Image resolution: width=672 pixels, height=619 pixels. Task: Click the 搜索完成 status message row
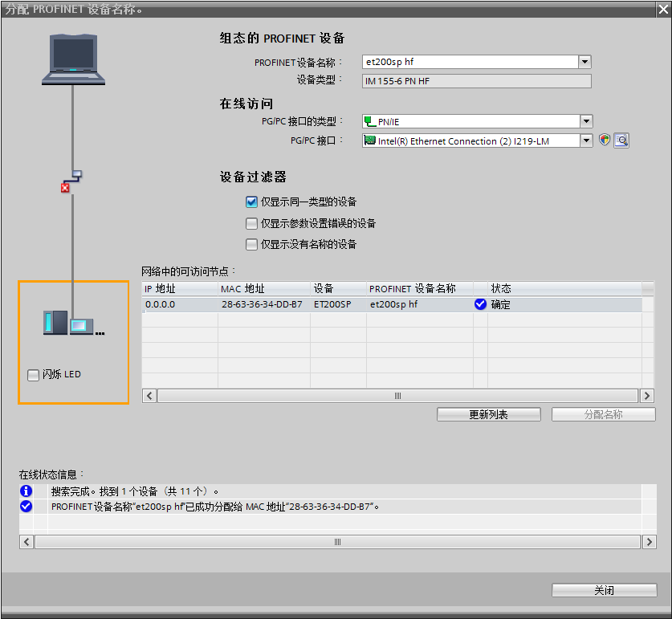(338, 491)
